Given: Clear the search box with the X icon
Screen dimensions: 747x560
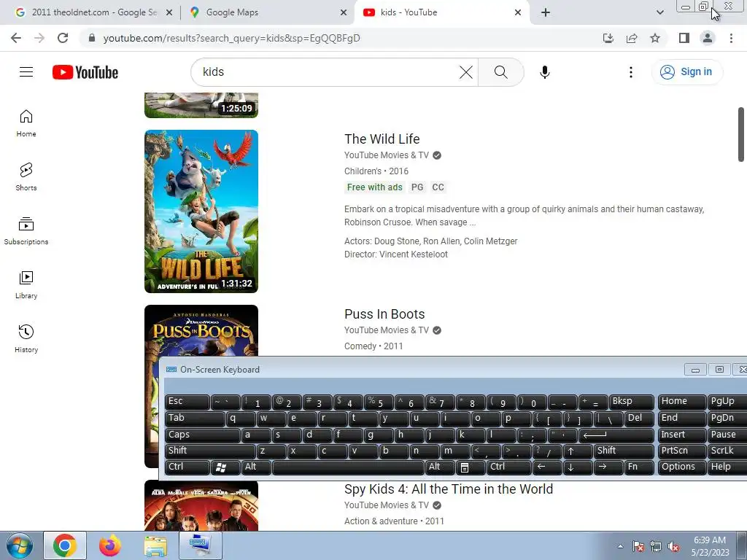Looking at the screenshot, I should click(x=466, y=72).
